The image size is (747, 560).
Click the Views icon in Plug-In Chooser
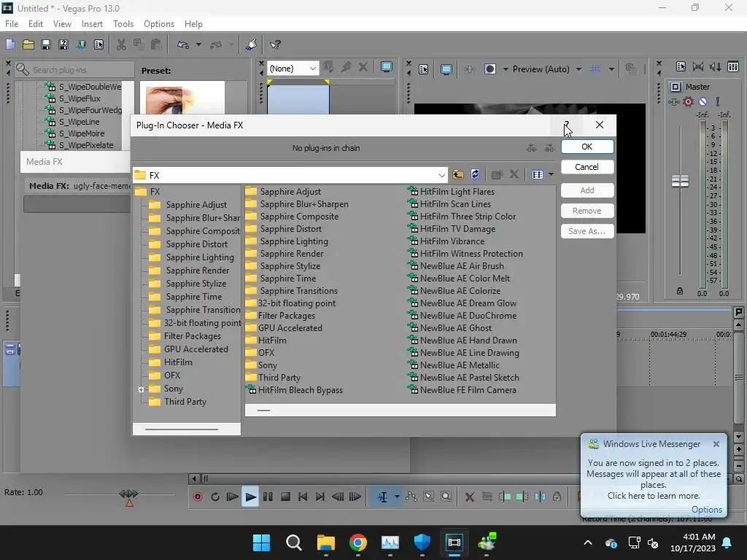pyautogui.click(x=538, y=174)
